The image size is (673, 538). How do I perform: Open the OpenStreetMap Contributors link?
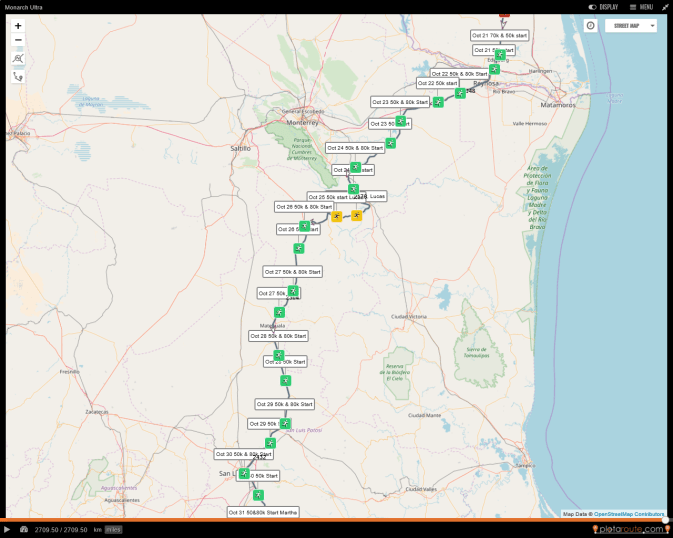point(630,514)
